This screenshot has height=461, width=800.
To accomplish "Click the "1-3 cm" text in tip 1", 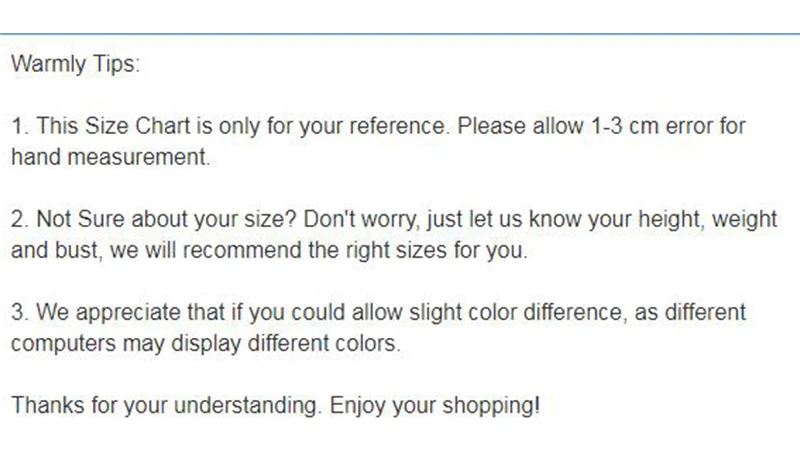I will point(624,126).
